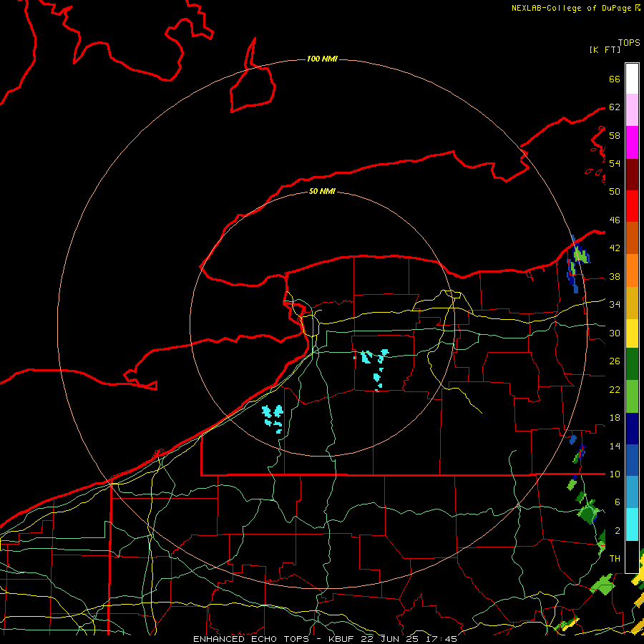Select the navy blue legend swatch
Screen dimensions: 644x644
[632, 429]
